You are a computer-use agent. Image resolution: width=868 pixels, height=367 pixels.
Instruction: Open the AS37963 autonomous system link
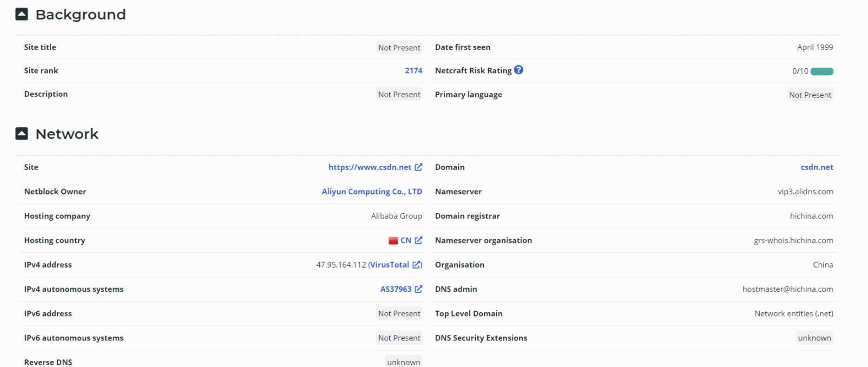[x=395, y=289]
